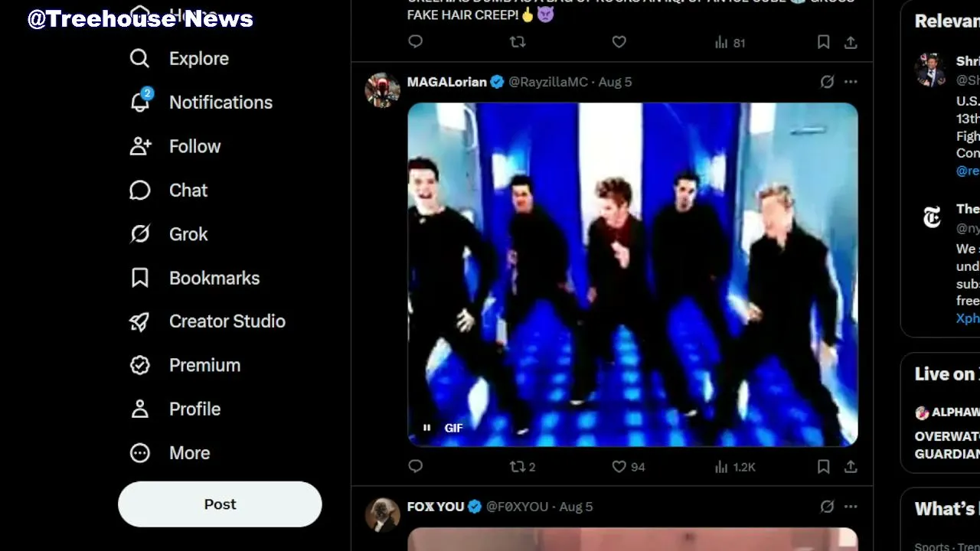Open Creator Studio in the sidebar
Screen dimensions: 980x551
coord(207,321)
